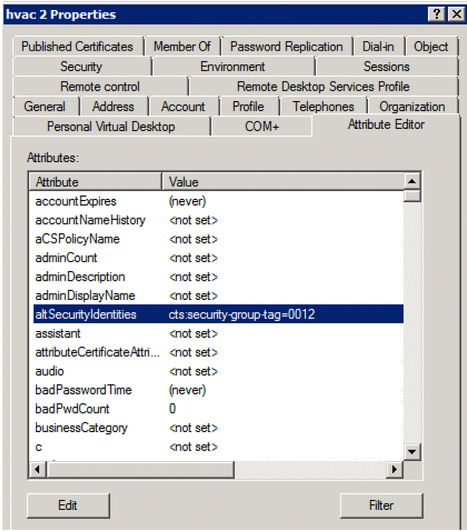Screen dimensions: 467x531
Task: Open the Personal Virtual Desktop tab
Action: [x=111, y=127]
